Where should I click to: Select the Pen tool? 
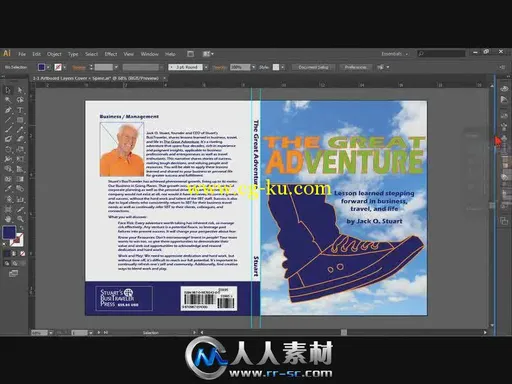(8, 110)
